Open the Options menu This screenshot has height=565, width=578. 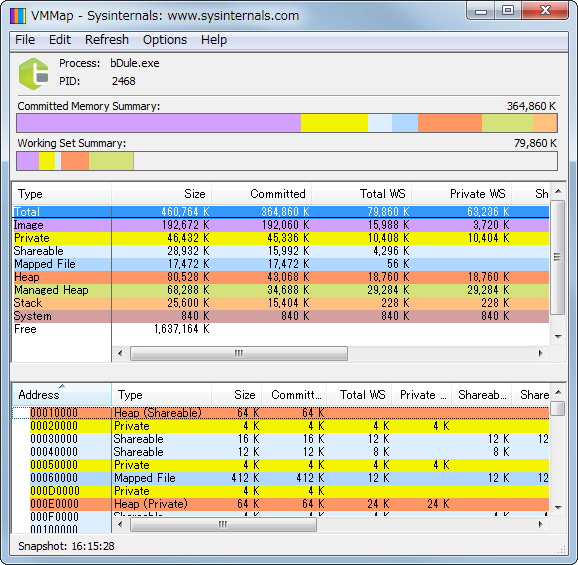165,40
